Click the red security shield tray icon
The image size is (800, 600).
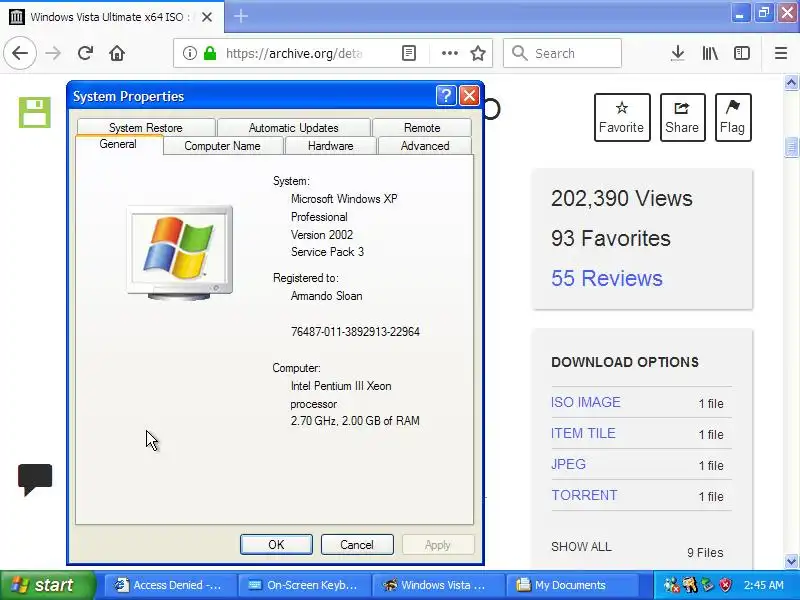click(725, 585)
